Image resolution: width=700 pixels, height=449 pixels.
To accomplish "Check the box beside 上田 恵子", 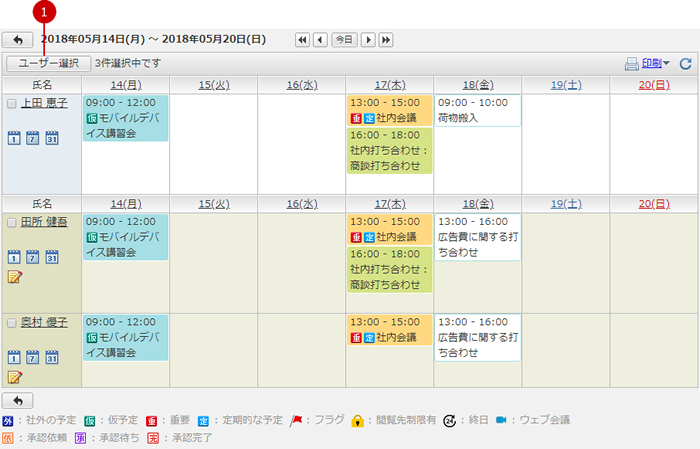I will tap(12, 104).
